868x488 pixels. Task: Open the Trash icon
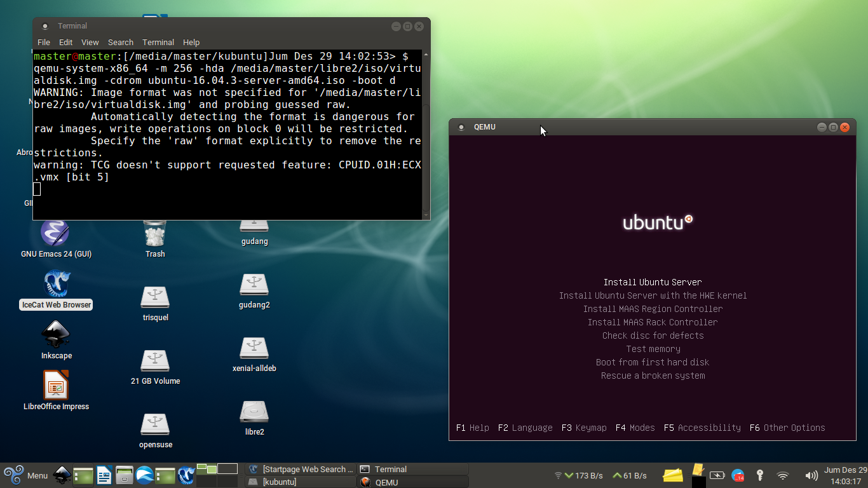click(155, 232)
